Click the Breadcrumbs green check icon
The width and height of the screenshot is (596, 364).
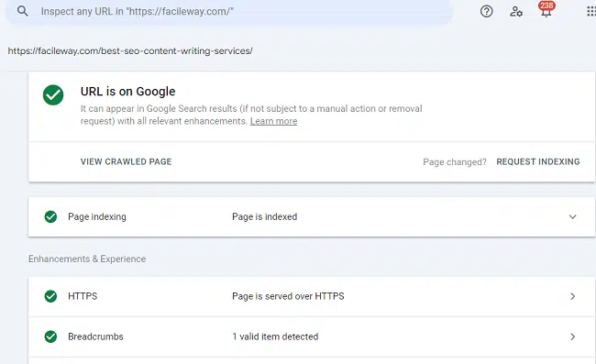(x=50, y=336)
